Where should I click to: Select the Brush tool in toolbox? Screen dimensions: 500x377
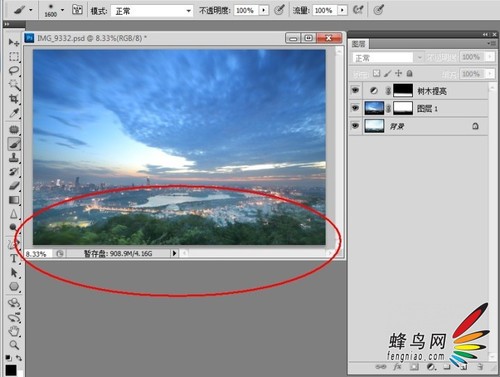coord(14,144)
